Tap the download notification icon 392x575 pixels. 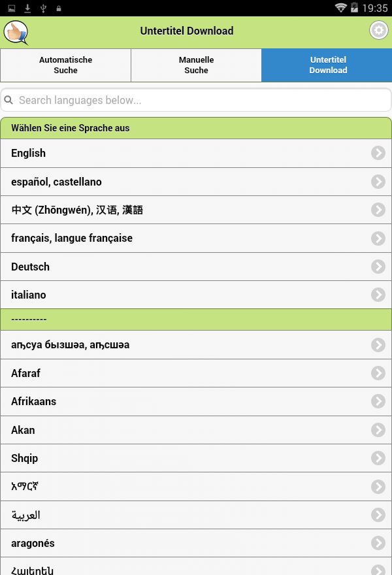[27, 8]
